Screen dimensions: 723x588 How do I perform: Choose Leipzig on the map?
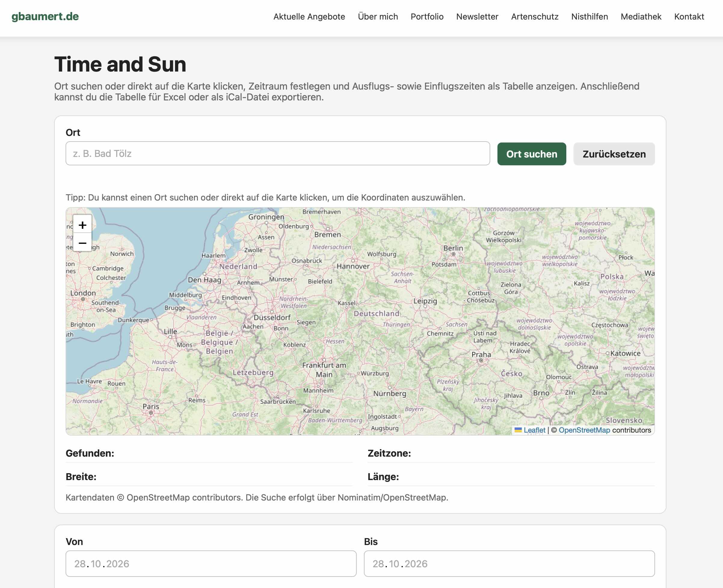coord(425,301)
